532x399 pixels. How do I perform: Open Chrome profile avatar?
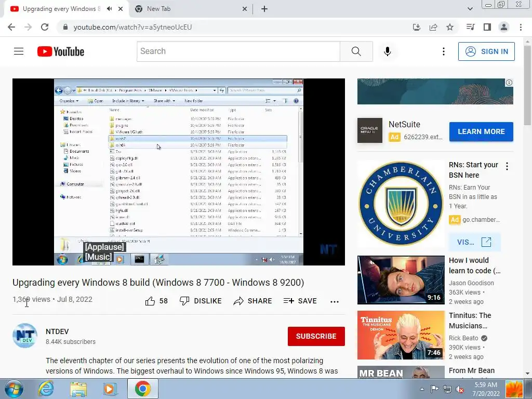point(504,27)
